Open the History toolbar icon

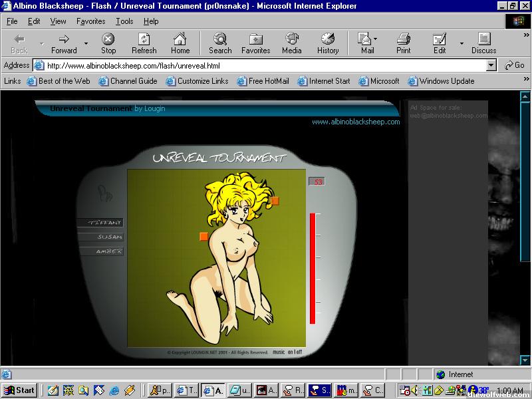[327, 43]
